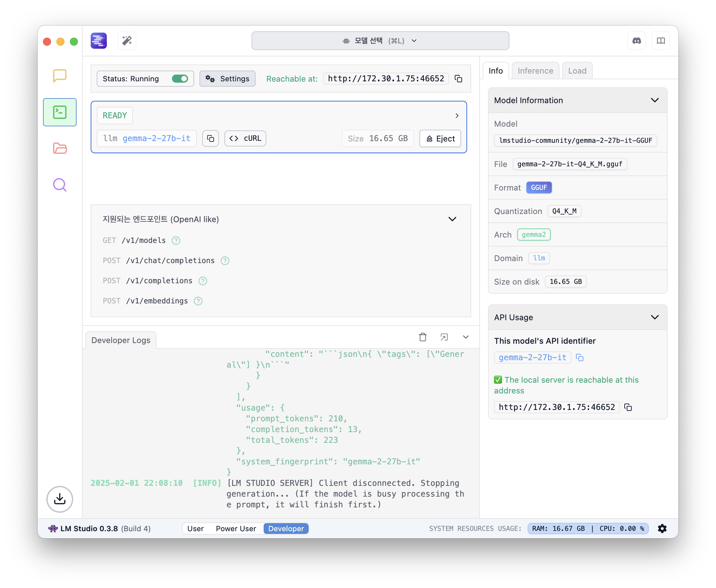Open server Settings button

coord(227,79)
